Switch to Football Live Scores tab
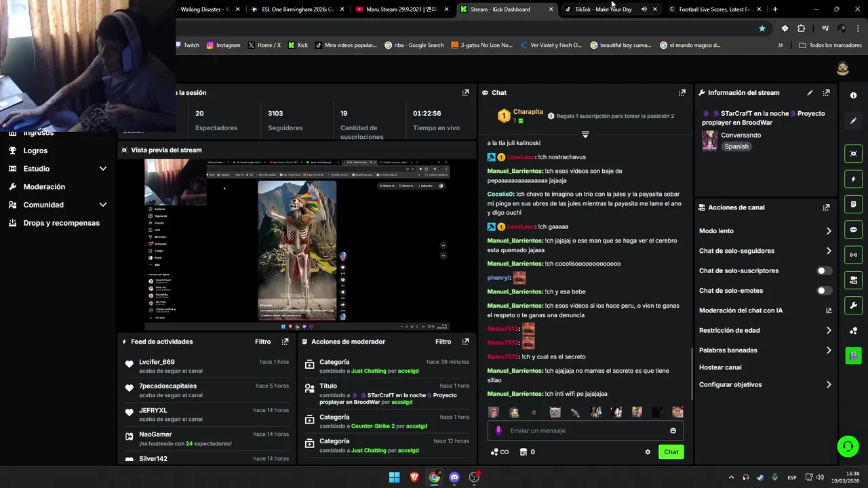Screen dimensions: 868x488 click(x=713, y=9)
